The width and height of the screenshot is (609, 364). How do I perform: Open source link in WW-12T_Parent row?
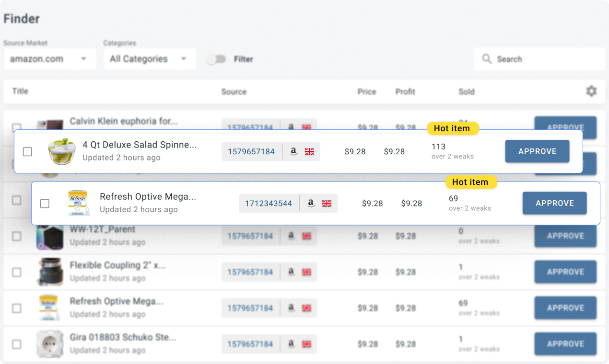(250, 236)
